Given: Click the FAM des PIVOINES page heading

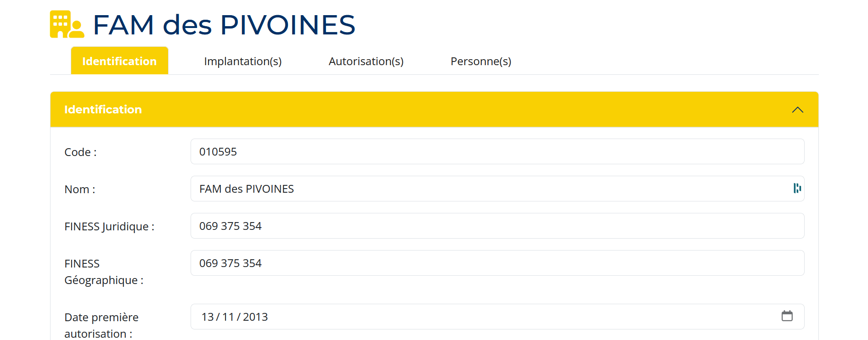Looking at the screenshot, I should 224,25.
